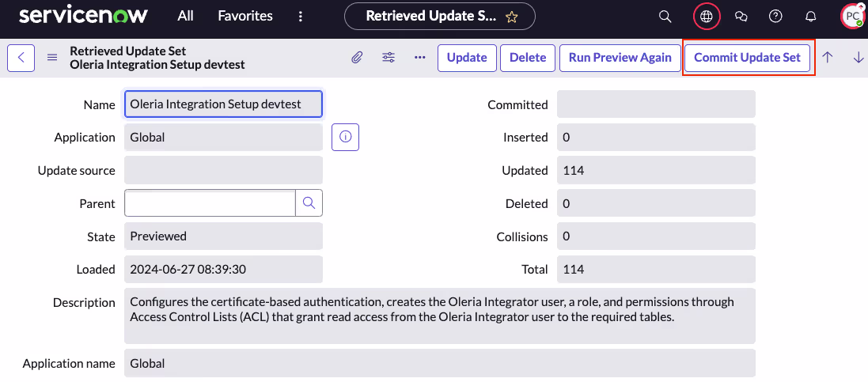Click Commit Update Set

coord(747,59)
